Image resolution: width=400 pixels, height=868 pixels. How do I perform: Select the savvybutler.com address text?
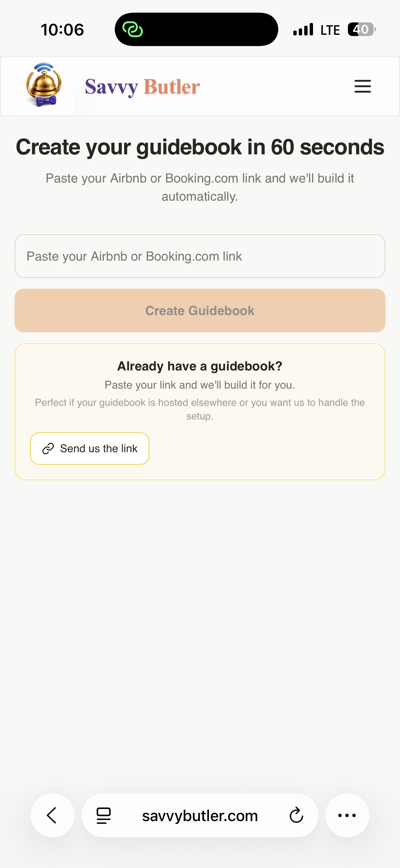point(200,816)
